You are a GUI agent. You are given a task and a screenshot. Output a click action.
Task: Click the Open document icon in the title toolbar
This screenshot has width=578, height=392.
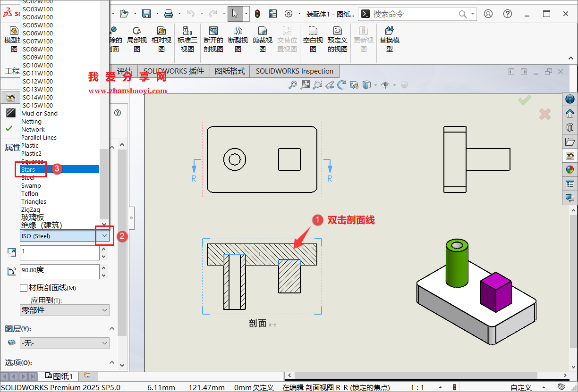tap(124, 14)
